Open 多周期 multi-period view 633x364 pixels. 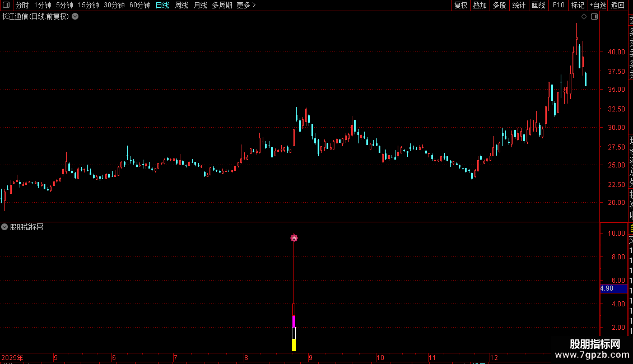(x=222, y=5)
